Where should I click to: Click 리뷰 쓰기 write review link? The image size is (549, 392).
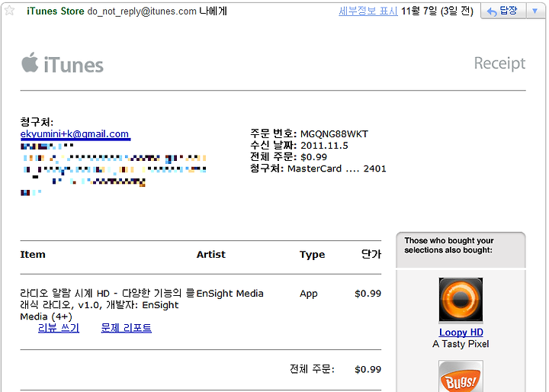pos(59,328)
